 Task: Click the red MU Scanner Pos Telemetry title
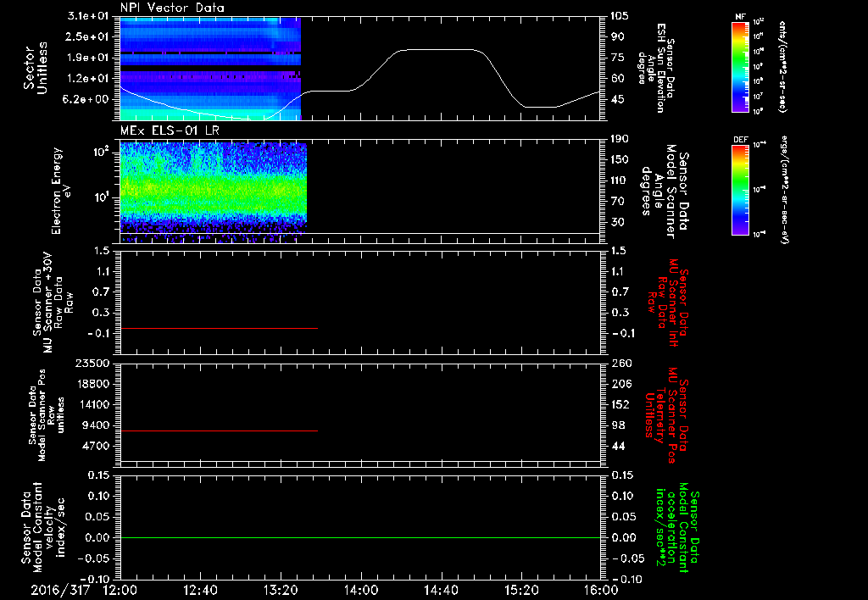(x=666, y=415)
